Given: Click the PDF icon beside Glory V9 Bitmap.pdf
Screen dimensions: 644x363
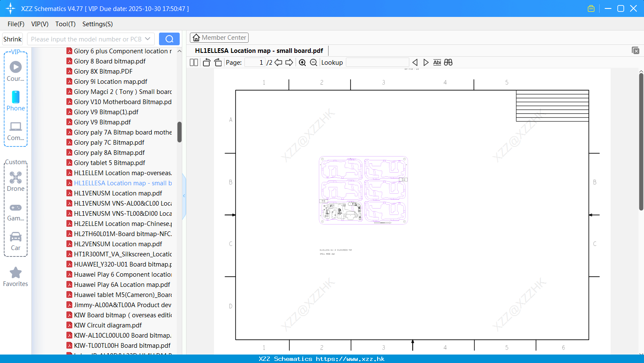Looking at the screenshot, I should [69, 122].
